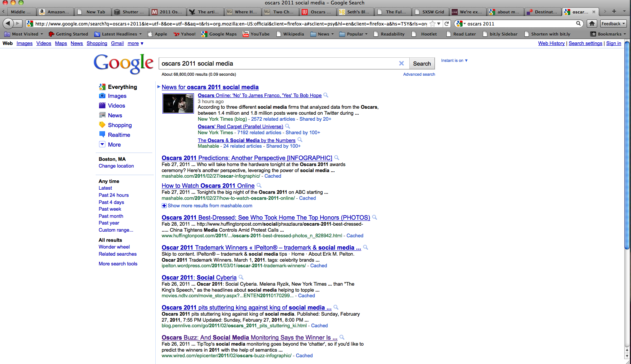
Task: Open News for oscars 2011 social media
Action: (210, 87)
